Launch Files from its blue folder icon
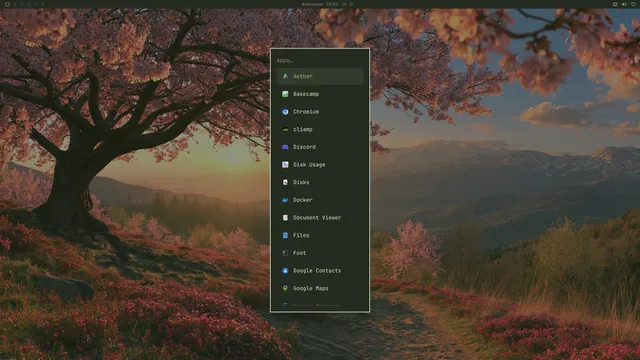This screenshot has height=360, width=640. pyautogui.click(x=285, y=235)
